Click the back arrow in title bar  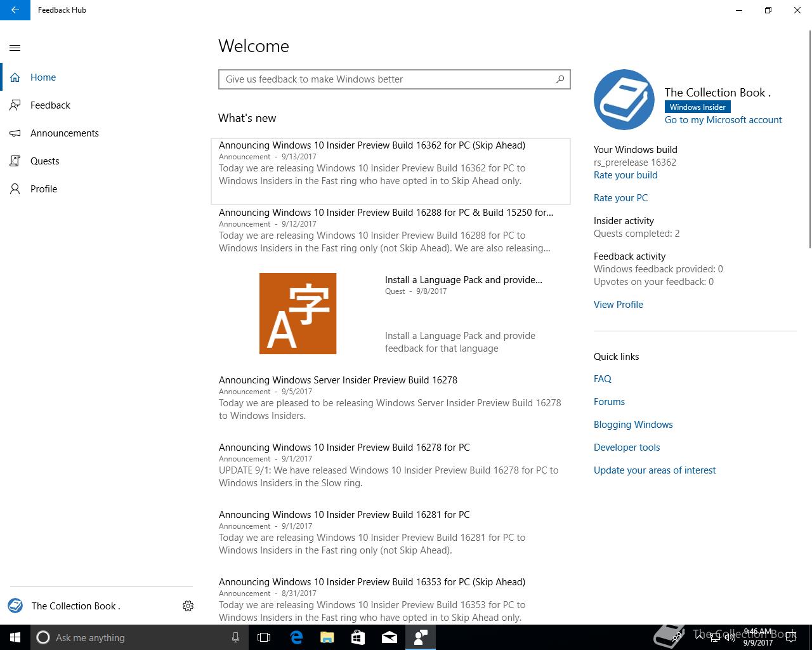click(x=15, y=10)
